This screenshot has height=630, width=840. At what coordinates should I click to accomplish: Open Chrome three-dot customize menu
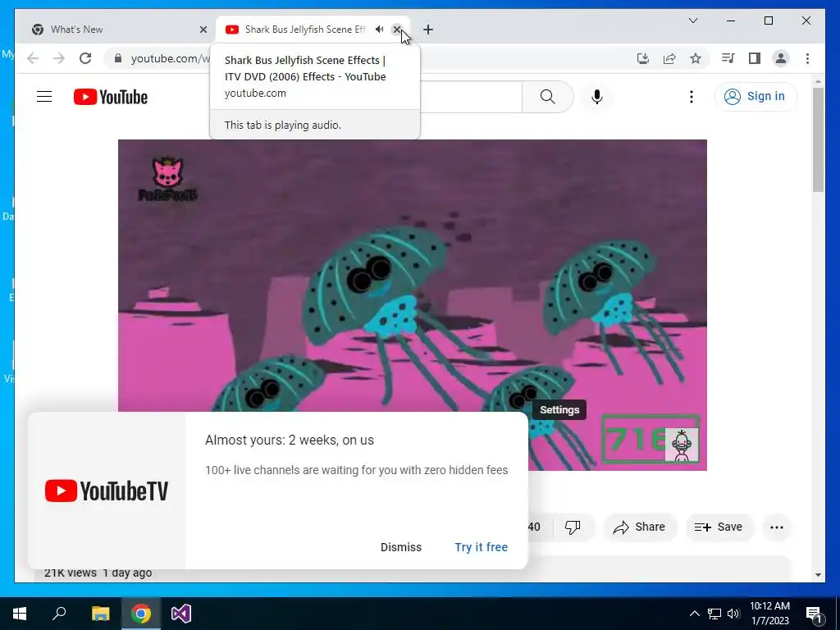(x=807, y=58)
